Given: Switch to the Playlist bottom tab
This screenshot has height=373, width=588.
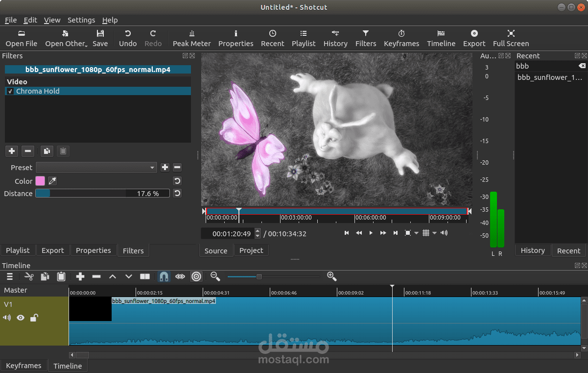Looking at the screenshot, I should click(x=18, y=250).
